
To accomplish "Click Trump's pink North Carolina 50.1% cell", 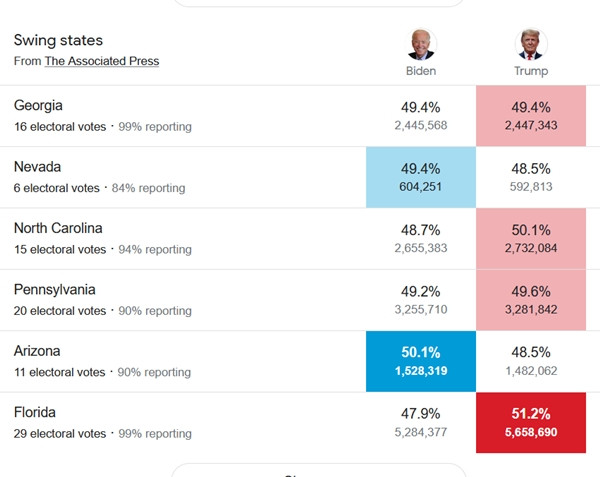I will tap(531, 238).
